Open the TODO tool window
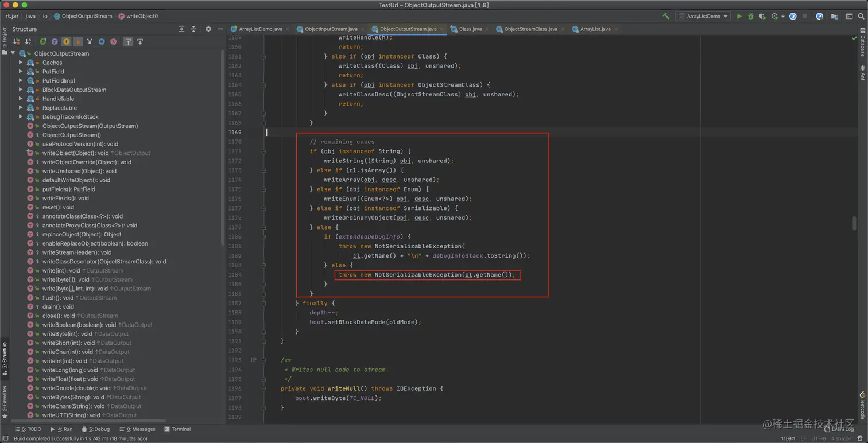The width and height of the screenshot is (868, 443). pyautogui.click(x=29, y=429)
